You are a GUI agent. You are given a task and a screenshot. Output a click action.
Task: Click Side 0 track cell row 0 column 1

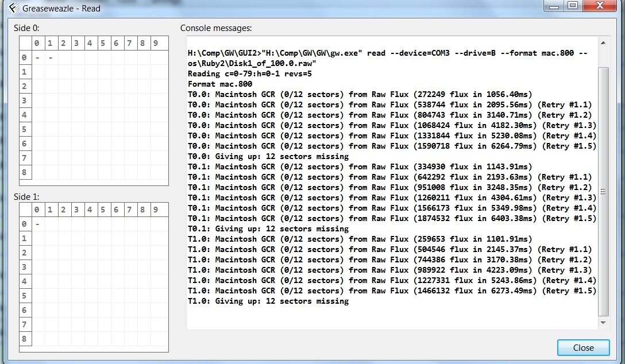[51, 57]
